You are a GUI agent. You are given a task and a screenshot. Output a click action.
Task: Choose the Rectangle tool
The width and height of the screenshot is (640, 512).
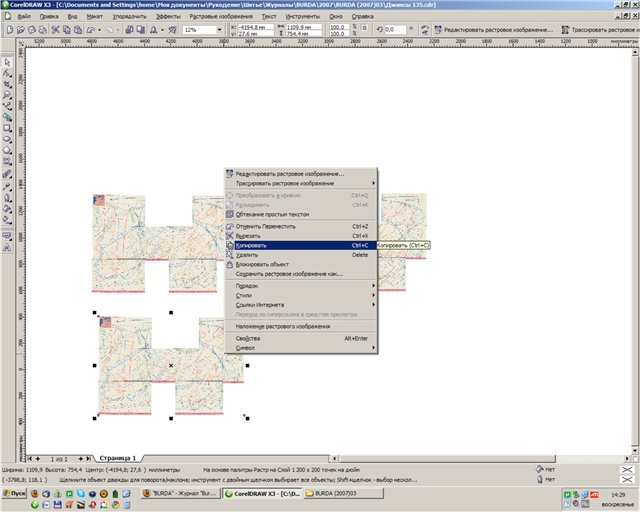click(8, 127)
